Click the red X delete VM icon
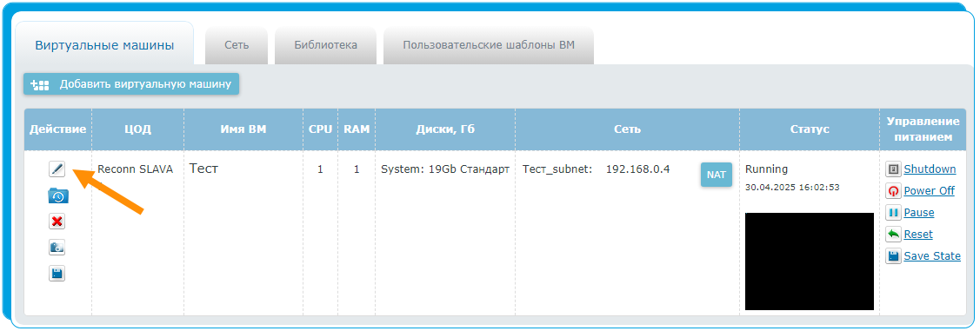 (57, 221)
